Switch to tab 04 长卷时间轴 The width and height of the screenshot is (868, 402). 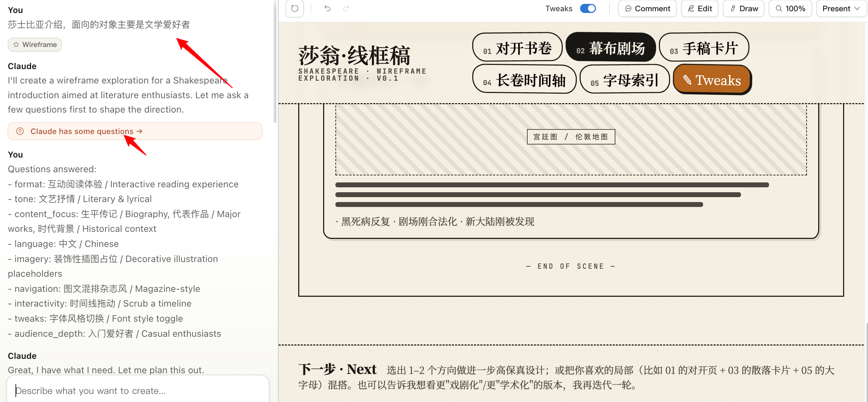(524, 80)
